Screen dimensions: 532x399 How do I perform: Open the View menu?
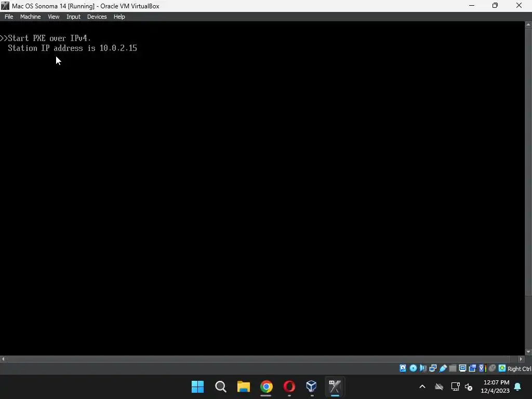[x=54, y=17]
